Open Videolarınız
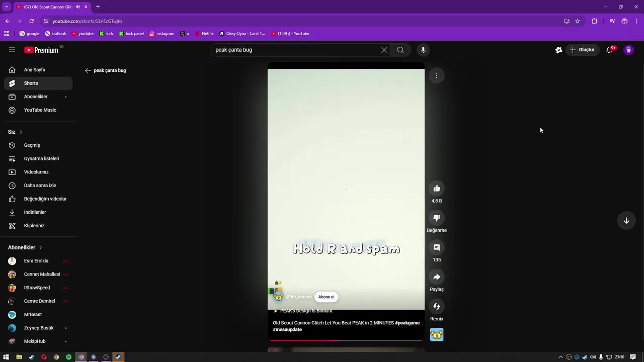644x362 pixels. tap(38, 172)
